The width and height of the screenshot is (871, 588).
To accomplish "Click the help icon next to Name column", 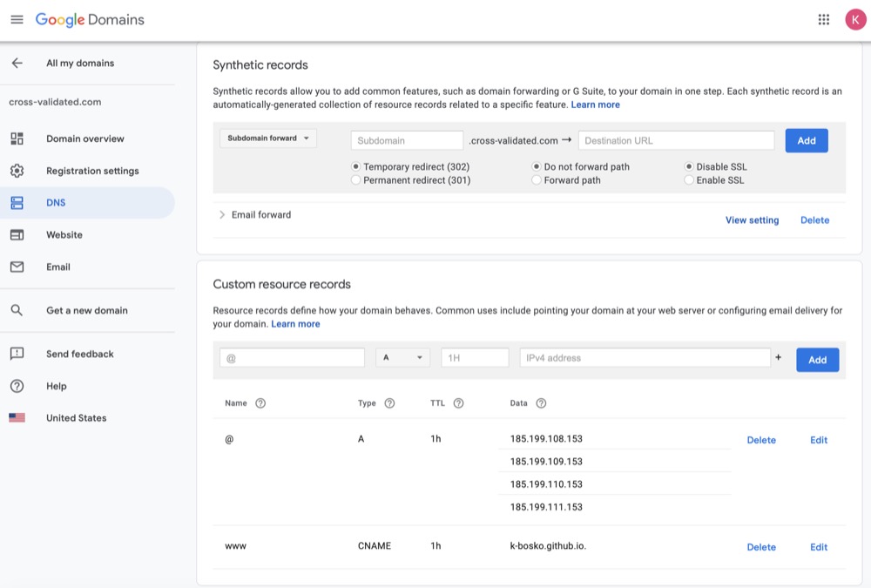I will 260,403.
